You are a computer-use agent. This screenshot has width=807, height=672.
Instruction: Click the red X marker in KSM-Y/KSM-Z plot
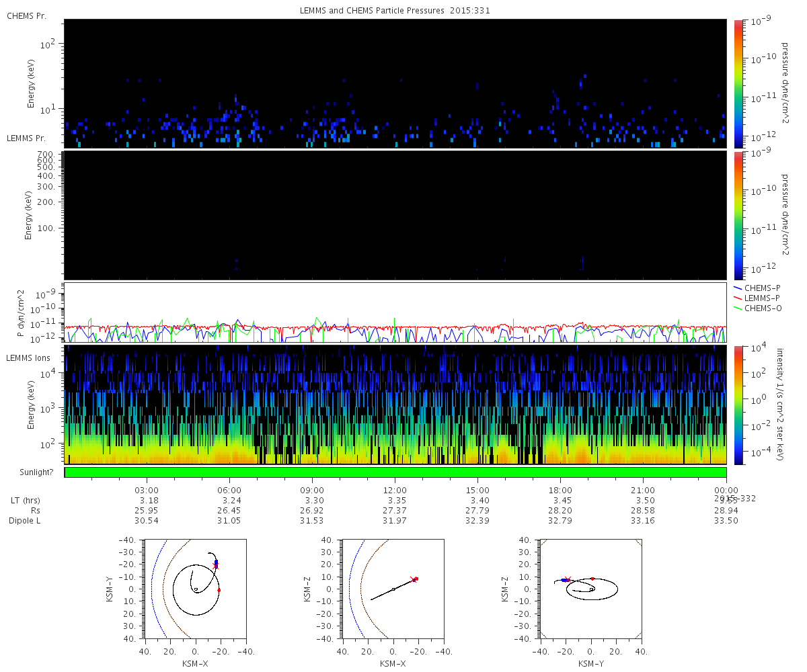(567, 579)
